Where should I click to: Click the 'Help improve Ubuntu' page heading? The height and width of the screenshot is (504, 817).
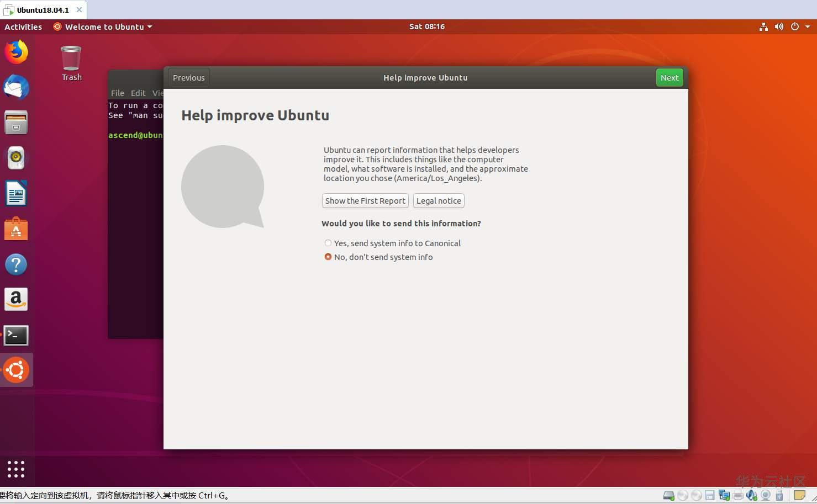255,115
